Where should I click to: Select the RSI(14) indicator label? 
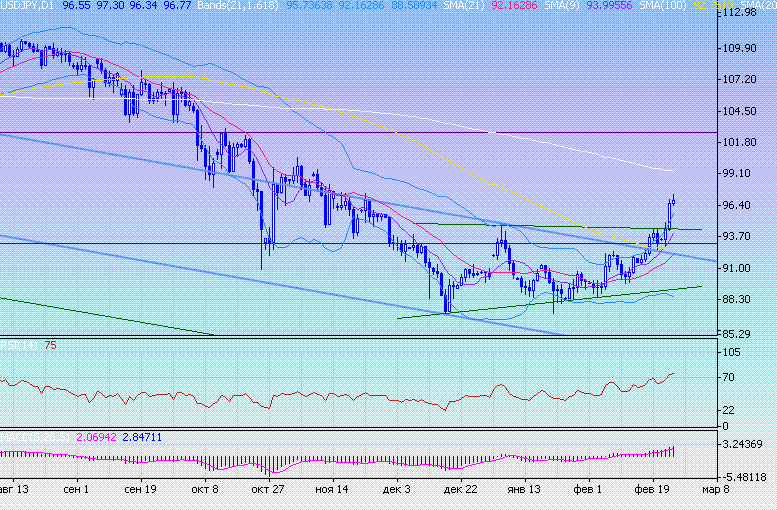[14, 345]
